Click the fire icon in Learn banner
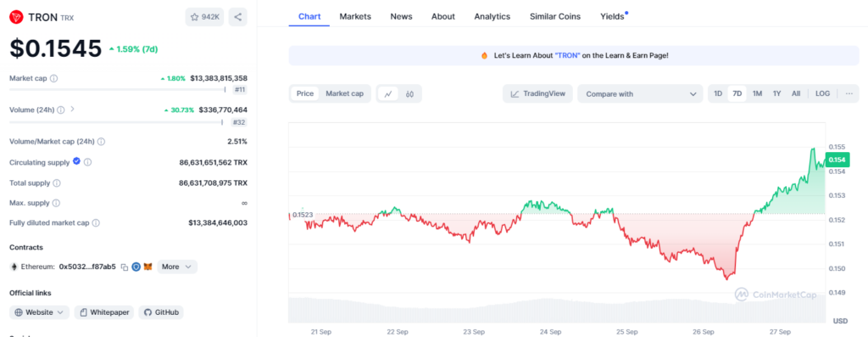This screenshot has height=337, width=868. 484,55
